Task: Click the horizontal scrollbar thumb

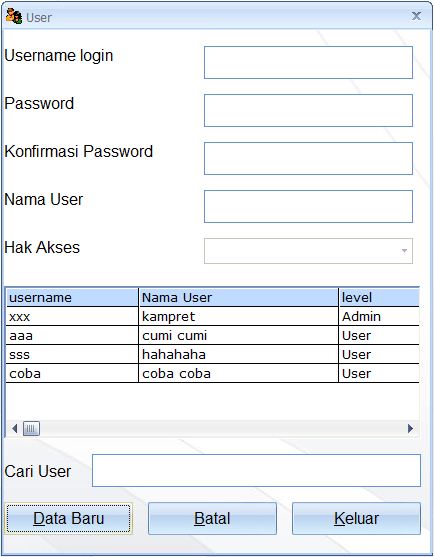Action: click(31, 428)
